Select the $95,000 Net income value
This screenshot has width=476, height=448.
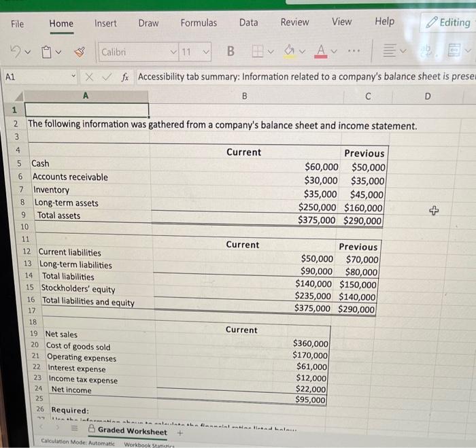(x=310, y=400)
